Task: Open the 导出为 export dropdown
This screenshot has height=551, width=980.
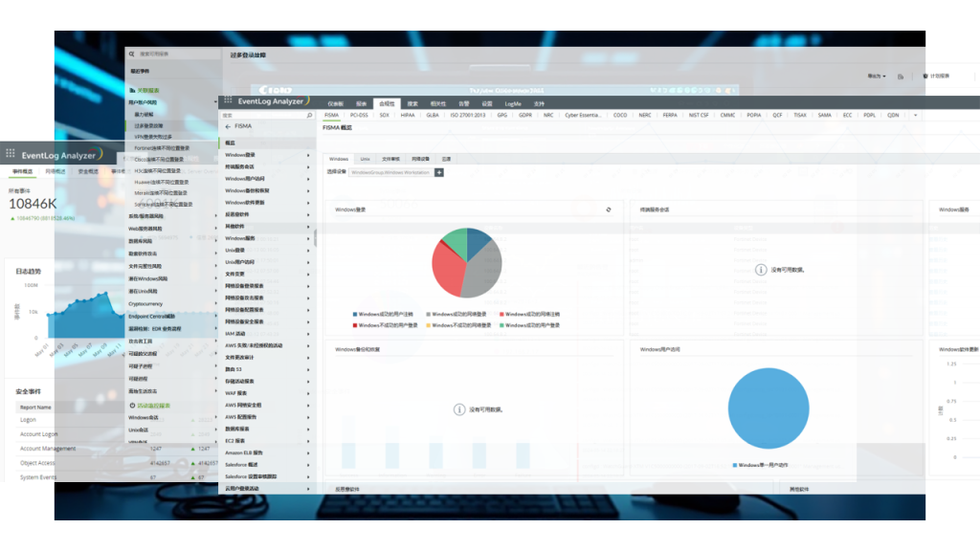Action: 877,77
